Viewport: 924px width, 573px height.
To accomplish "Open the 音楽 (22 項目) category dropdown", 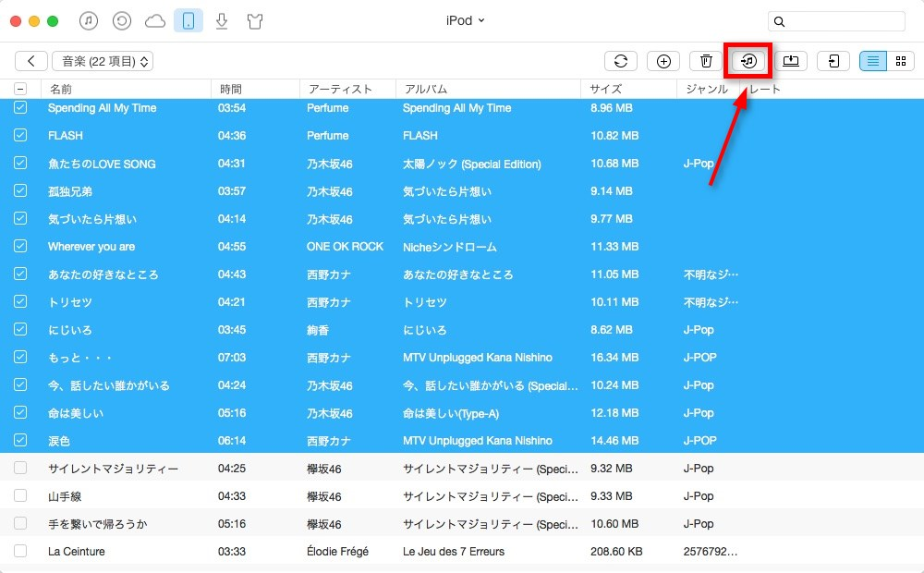I will [x=103, y=61].
